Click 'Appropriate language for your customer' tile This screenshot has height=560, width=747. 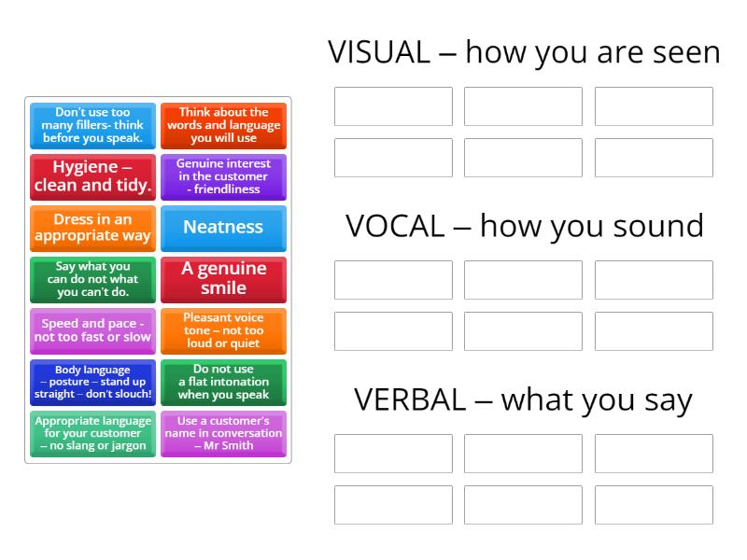92,434
